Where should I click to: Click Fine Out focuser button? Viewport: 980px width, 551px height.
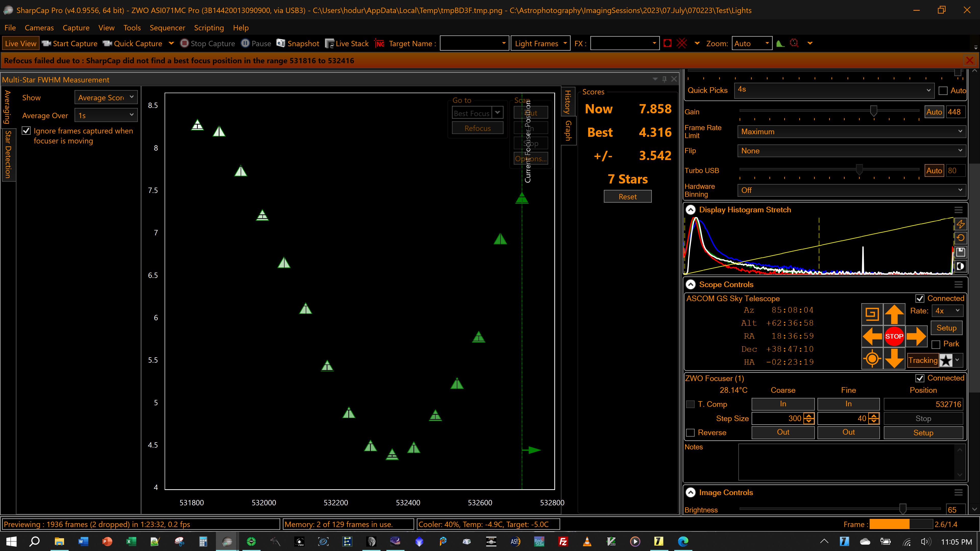tap(848, 432)
